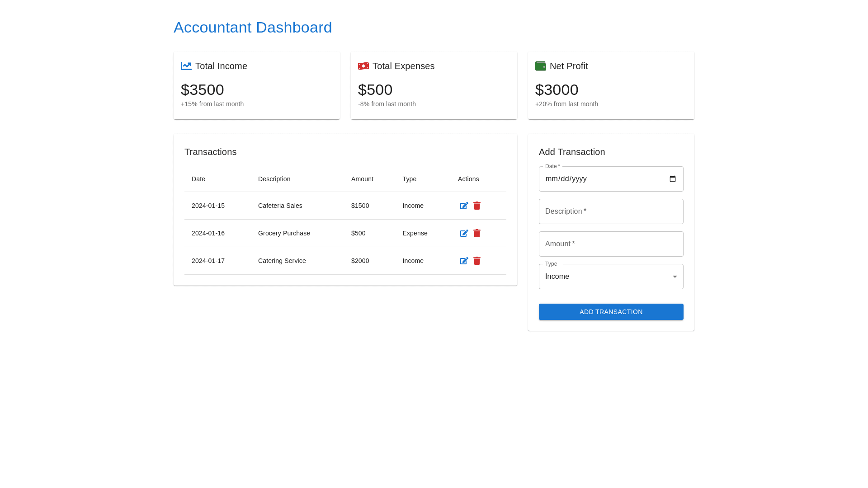This screenshot has width=868, height=488.
Task: Click into the Date field
Action: pos(588,179)
